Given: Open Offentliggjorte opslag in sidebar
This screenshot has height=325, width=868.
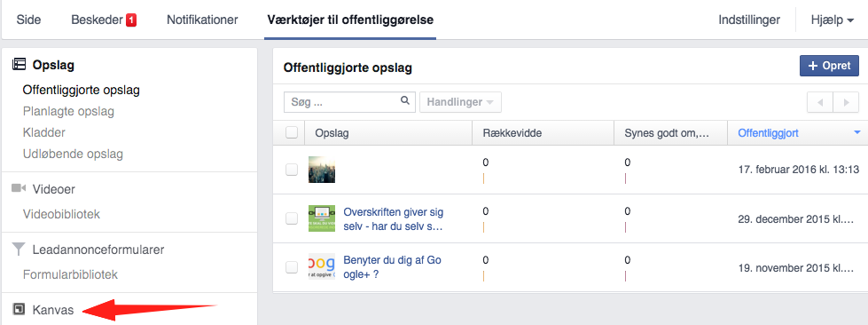Looking at the screenshot, I should click(82, 90).
